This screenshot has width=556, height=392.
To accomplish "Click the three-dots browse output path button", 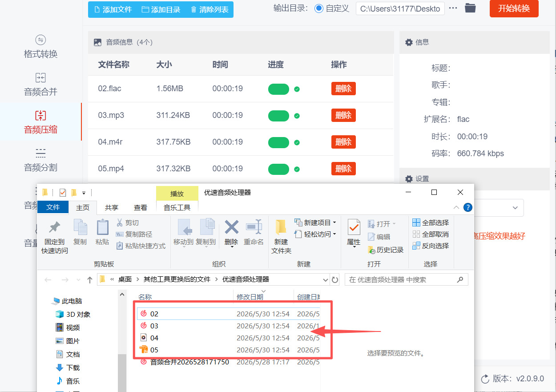I will click(453, 8).
